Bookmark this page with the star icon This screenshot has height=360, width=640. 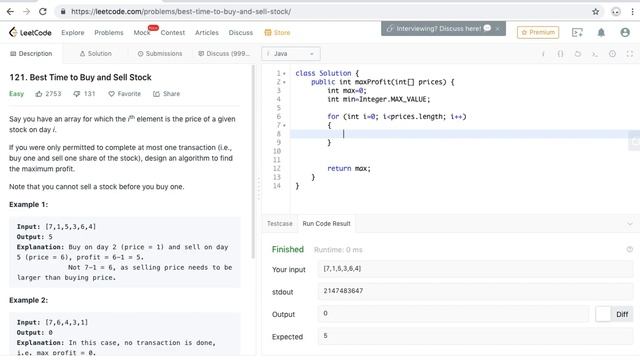click(x=596, y=12)
